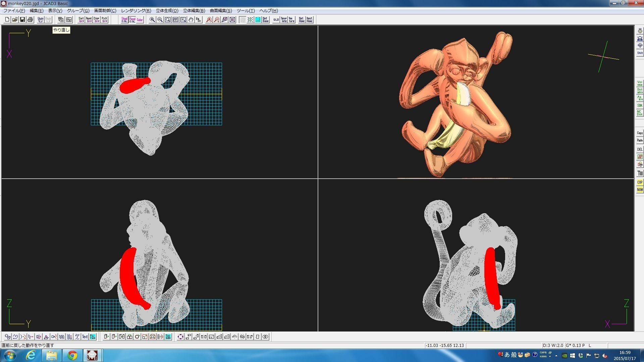This screenshot has height=362, width=644.
Task: Click the NC Disp. button
Action: click(640, 113)
